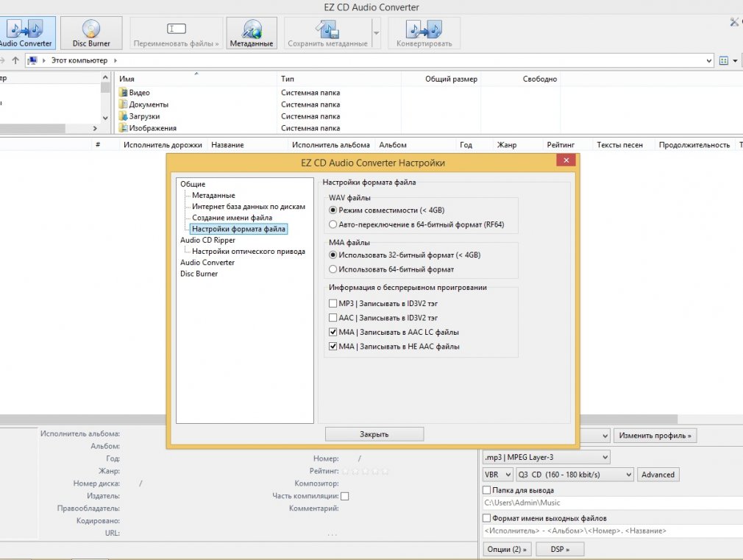Enable AAC | Записывать в ID3V2 тэг
The height and width of the screenshot is (560, 743).
pyautogui.click(x=333, y=318)
